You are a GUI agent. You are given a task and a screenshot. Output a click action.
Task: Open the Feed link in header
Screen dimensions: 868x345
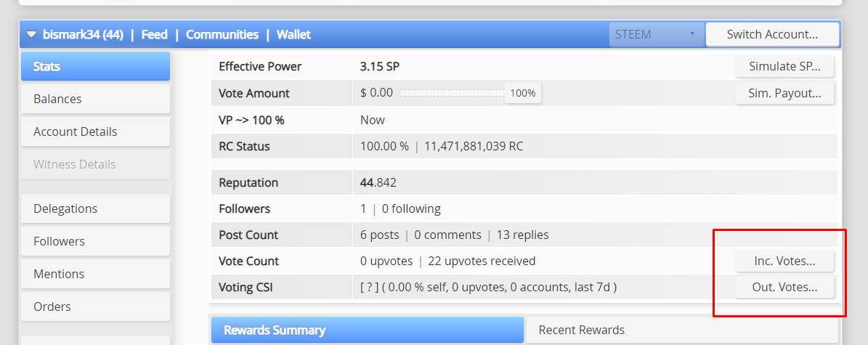coord(155,35)
